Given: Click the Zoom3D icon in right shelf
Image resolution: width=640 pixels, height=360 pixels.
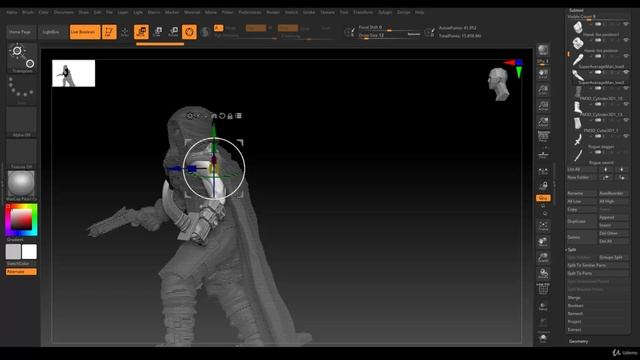Looking at the screenshot, I should [x=543, y=258].
